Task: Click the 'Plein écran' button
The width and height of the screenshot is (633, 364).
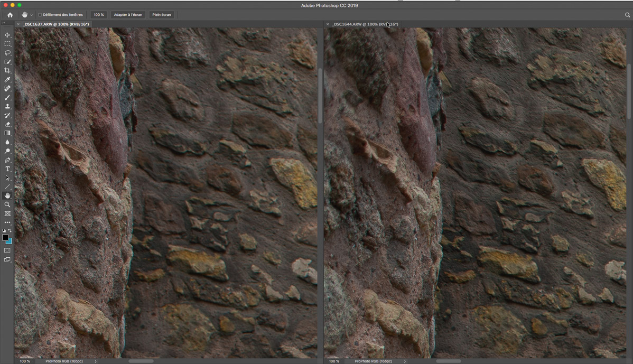Action: tap(162, 15)
